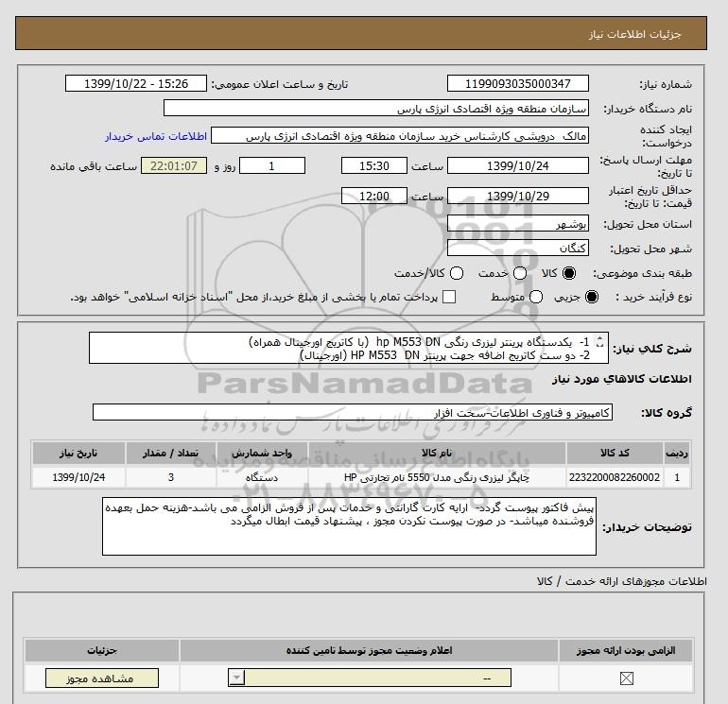728x704 pixels.
Task: Click the واحد شمارش column header
Action: tap(262, 453)
